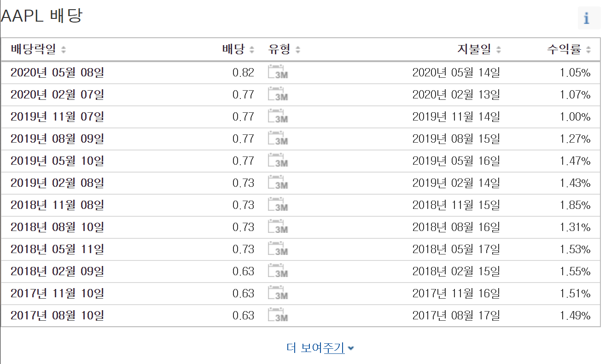Click the 1.47% yield value
This screenshot has width=611, height=364.
[x=575, y=161]
